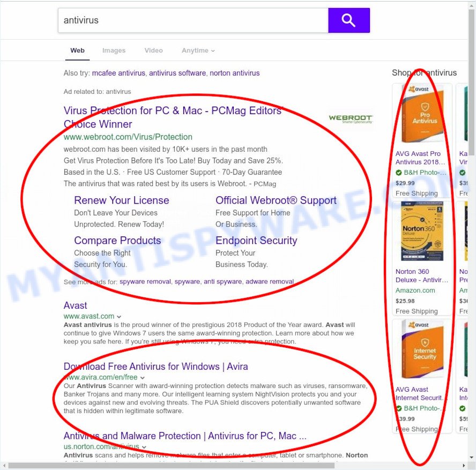476x470 pixels.
Task: Select the Web tab
Action: (77, 50)
